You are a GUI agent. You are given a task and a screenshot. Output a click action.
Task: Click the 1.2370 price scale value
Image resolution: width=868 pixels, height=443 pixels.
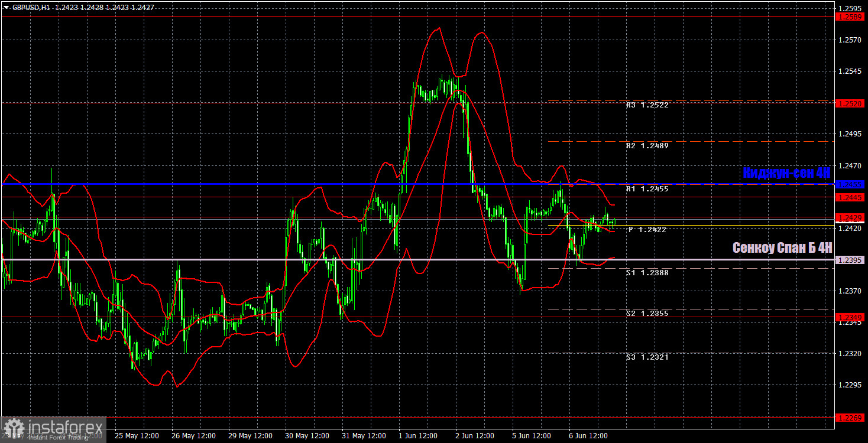coord(850,291)
